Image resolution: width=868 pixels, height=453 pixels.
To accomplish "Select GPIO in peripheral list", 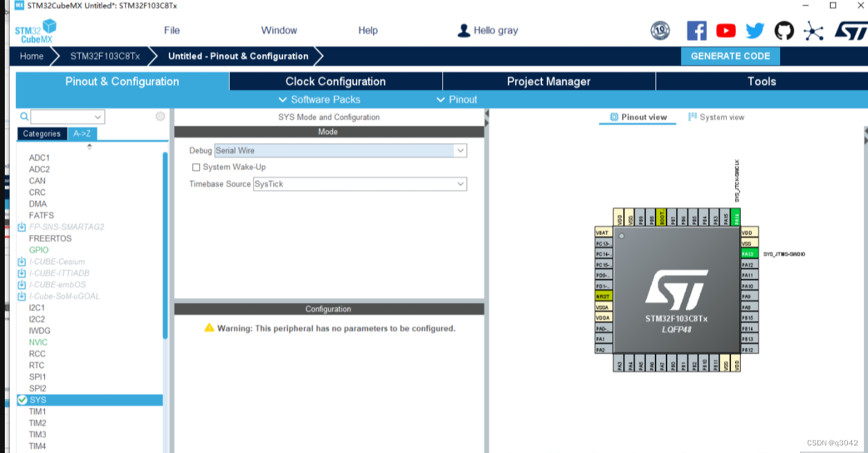I will [39, 250].
